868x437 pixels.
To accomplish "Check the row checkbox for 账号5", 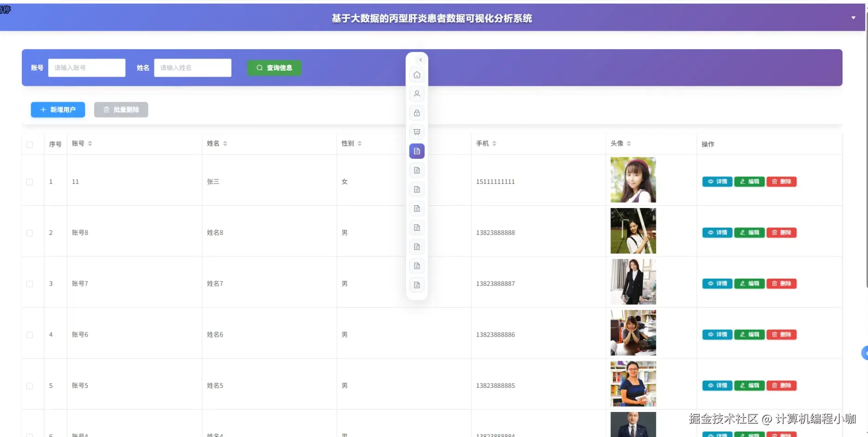I will [30, 386].
